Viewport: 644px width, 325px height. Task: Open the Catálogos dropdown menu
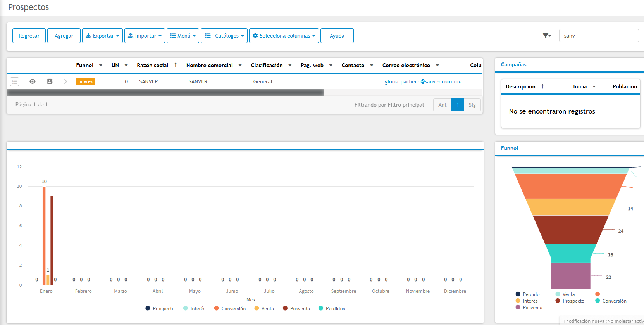point(224,36)
